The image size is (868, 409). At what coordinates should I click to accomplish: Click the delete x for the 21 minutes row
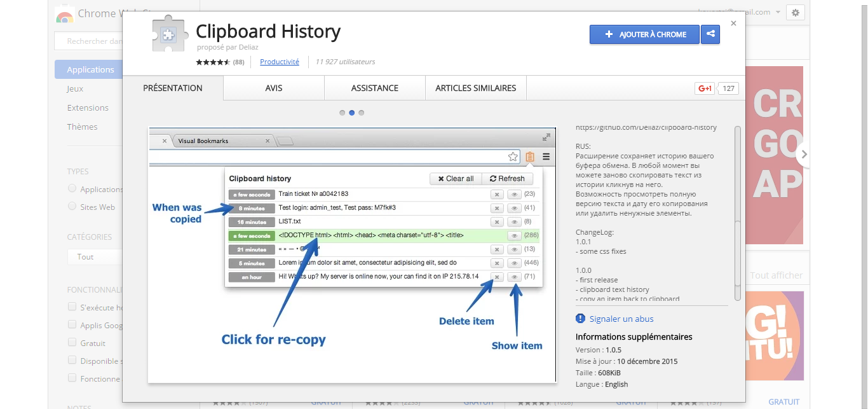point(497,249)
